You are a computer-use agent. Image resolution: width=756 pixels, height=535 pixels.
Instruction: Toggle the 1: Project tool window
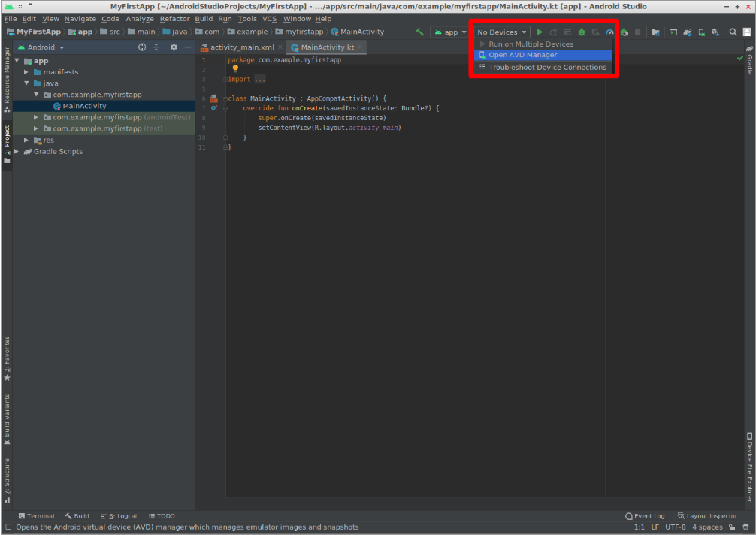point(7,144)
